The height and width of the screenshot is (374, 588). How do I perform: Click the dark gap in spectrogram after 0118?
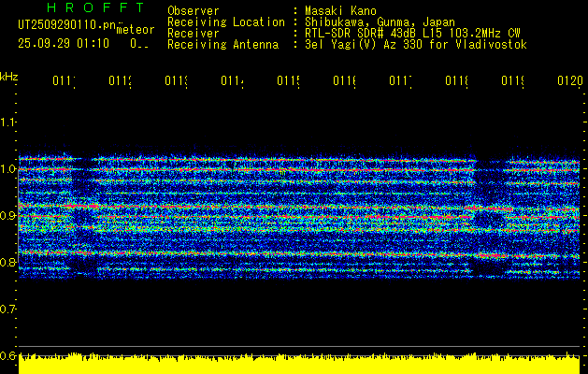click(489, 218)
